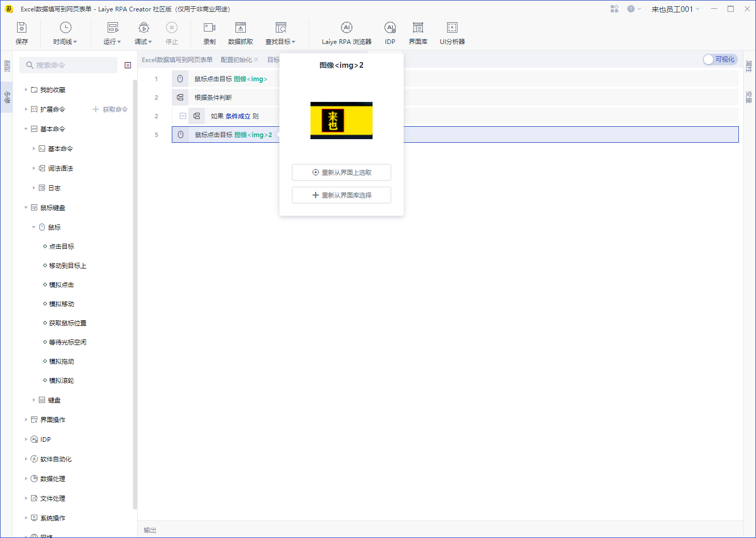Switch to Excel数据填写到网页表单 tab
This screenshot has width=756, height=538.
click(x=177, y=60)
